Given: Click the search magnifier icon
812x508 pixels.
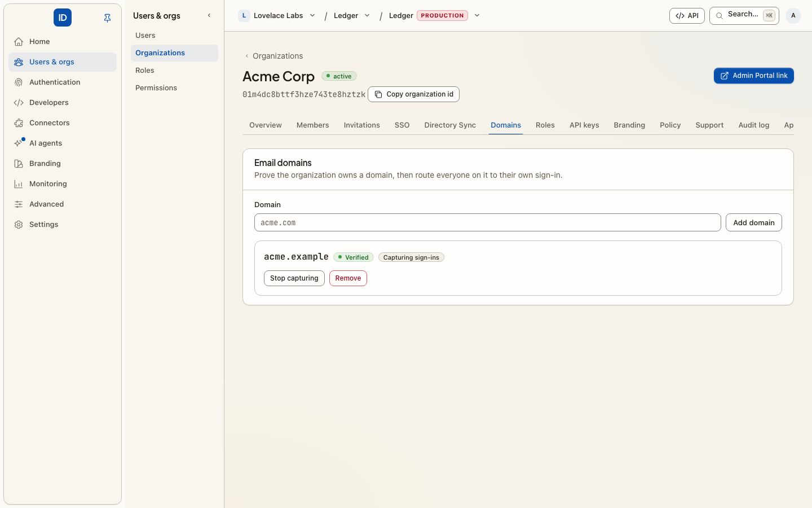Looking at the screenshot, I should coord(720,16).
